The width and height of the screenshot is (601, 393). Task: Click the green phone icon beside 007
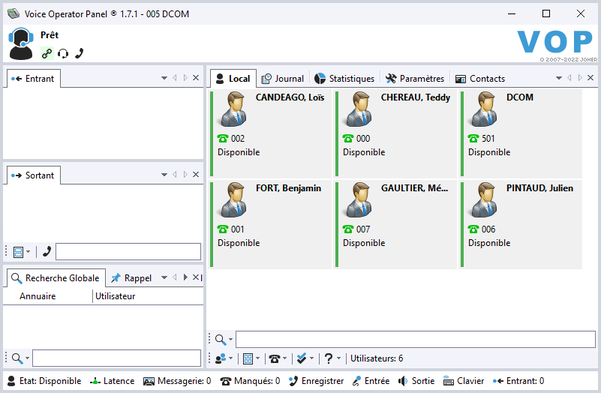click(x=348, y=229)
